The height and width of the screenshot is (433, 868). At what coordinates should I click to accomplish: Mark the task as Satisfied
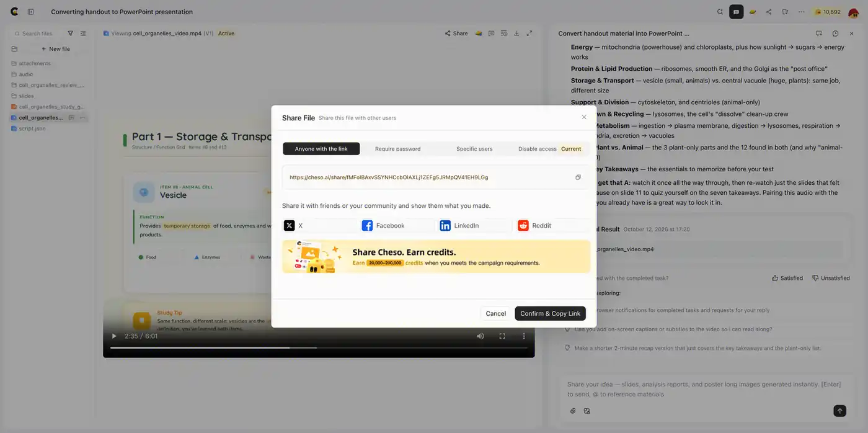pyautogui.click(x=787, y=278)
